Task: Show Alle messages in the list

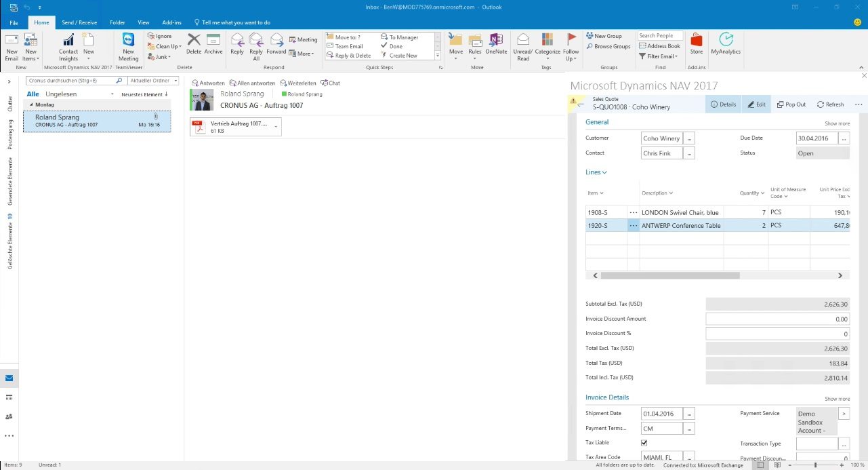Action: click(x=33, y=94)
